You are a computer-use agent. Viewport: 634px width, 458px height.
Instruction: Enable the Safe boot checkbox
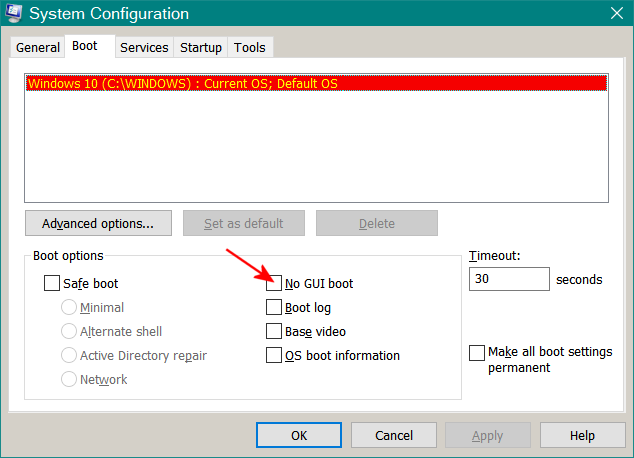52,283
